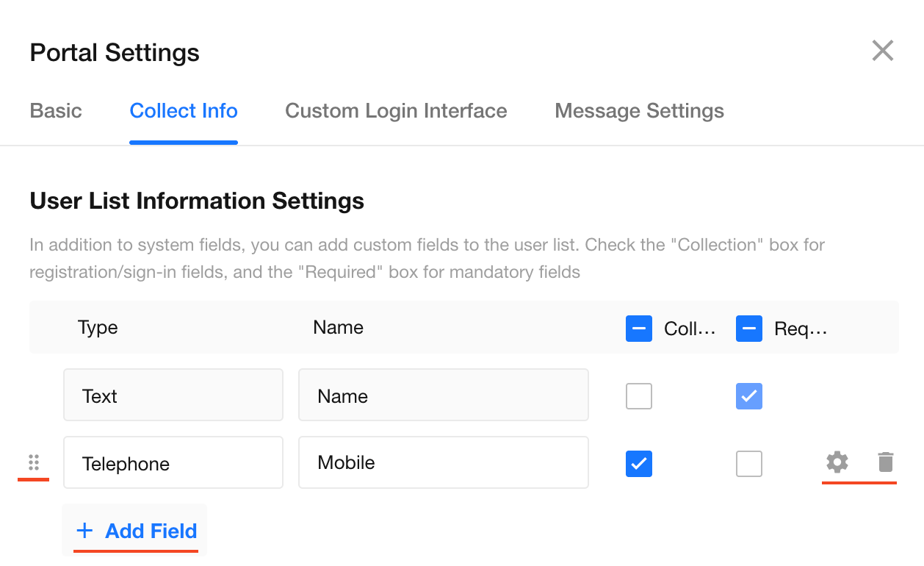
Task: Uncheck Required checkbox in the Name row
Action: pyautogui.click(x=748, y=396)
